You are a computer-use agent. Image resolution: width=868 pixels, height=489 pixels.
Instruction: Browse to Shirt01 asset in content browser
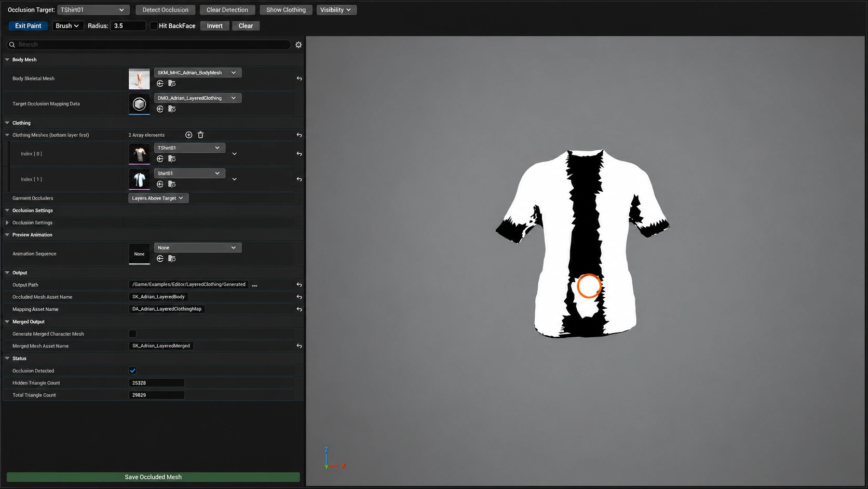click(x=172, y=184)
